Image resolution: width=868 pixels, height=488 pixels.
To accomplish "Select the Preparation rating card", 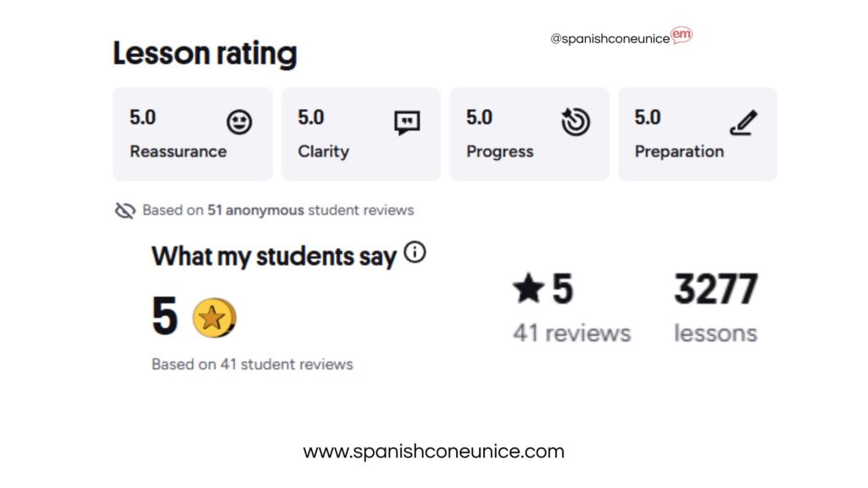I will pyautogui.click(x=697, y=134).
